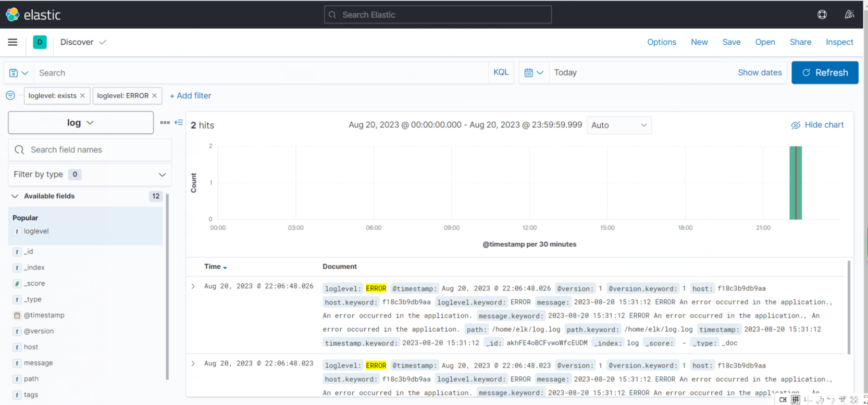The height and width of the screenshot is (405, 868).
Task: Click the Today date range
Action: tap(565, 72)
